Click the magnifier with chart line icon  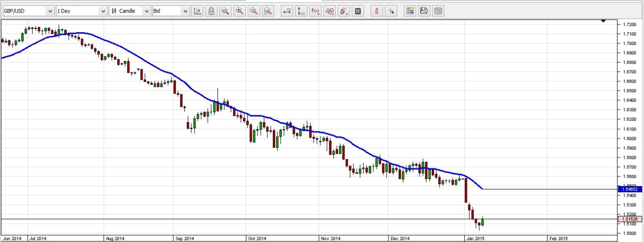[x=225, y=11]
